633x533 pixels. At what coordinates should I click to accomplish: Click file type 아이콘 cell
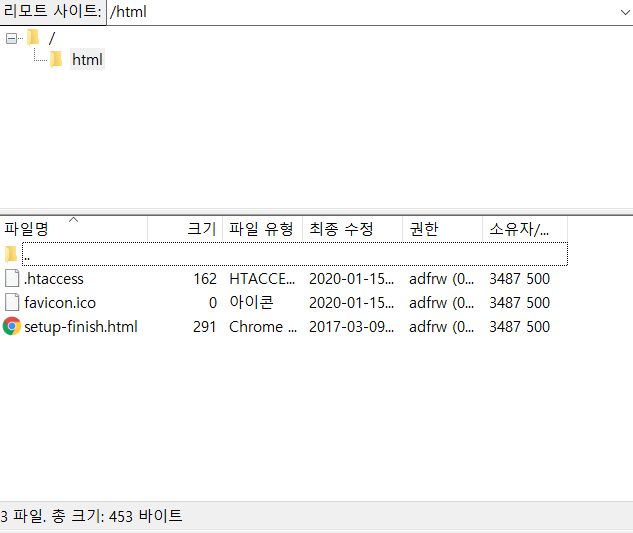(251, 302)
